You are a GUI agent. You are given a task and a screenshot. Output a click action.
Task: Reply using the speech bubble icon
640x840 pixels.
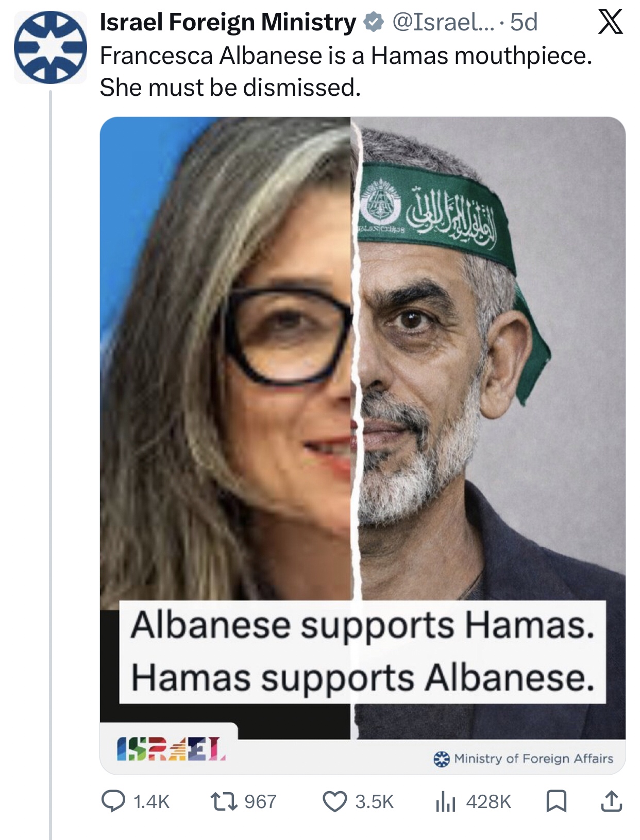click(113, 801)
